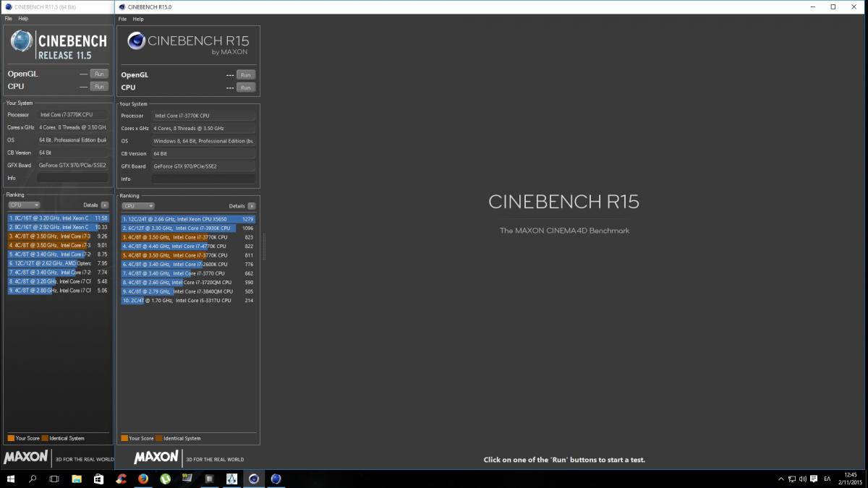Open uTorrent from the taskbar
The height and width of the screenshot is (488, 868).
(x=165, y=479)
